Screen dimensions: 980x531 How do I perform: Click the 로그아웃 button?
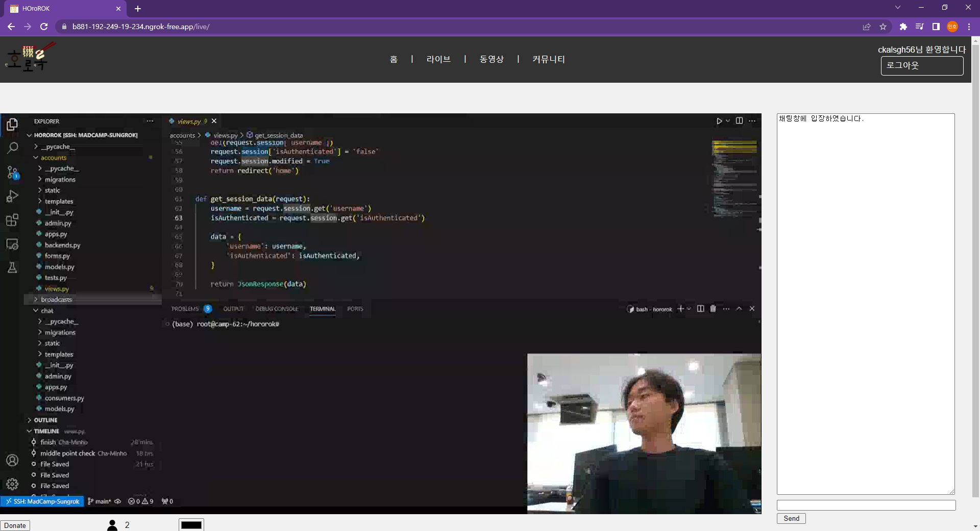[x=922, y=65]
